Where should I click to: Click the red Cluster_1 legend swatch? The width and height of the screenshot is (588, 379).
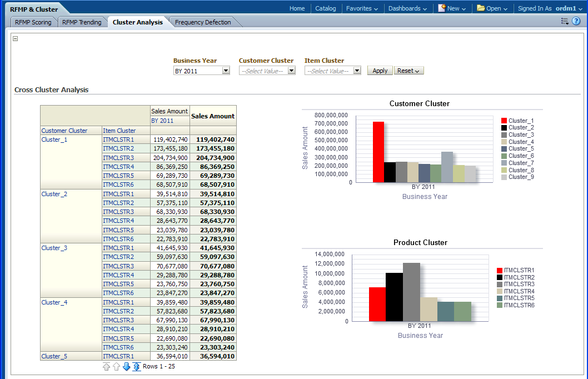[x=504, y=121]
